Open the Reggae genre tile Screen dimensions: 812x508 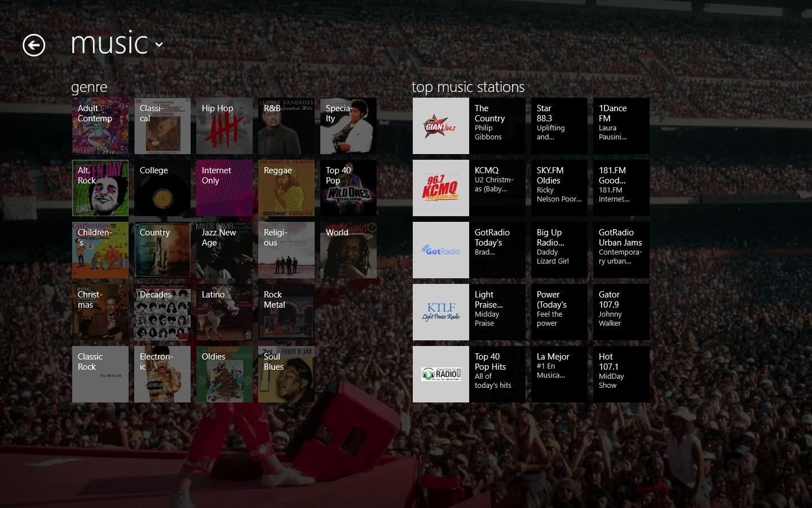point(286,188)
